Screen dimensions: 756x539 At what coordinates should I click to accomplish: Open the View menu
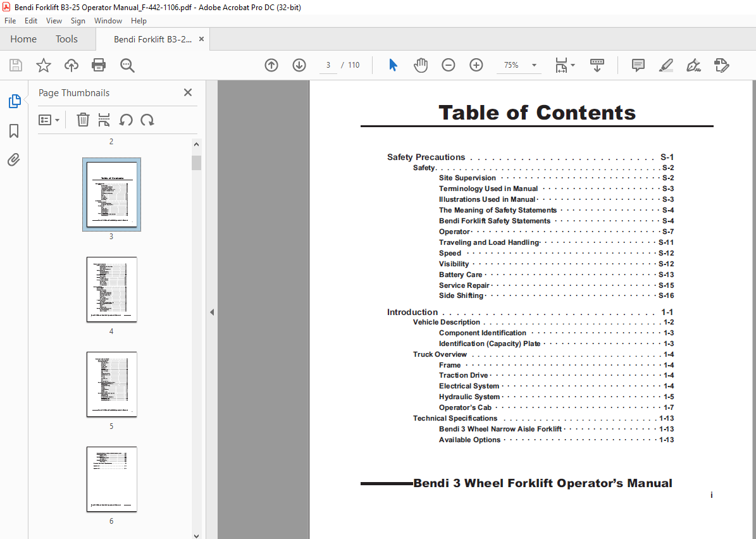pyautogui.click(x=54, y=21)
